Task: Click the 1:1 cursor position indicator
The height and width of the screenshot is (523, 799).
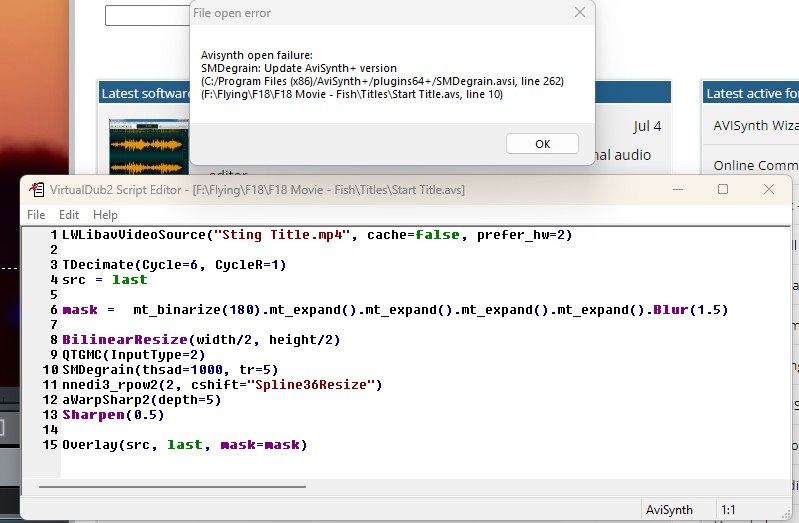Action: (x=728, y=510)
